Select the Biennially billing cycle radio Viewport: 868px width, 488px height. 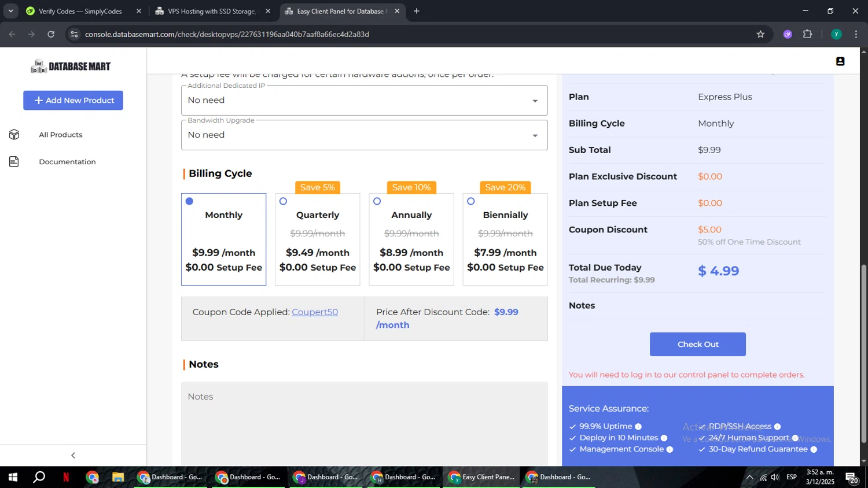(x=470, y=201)
